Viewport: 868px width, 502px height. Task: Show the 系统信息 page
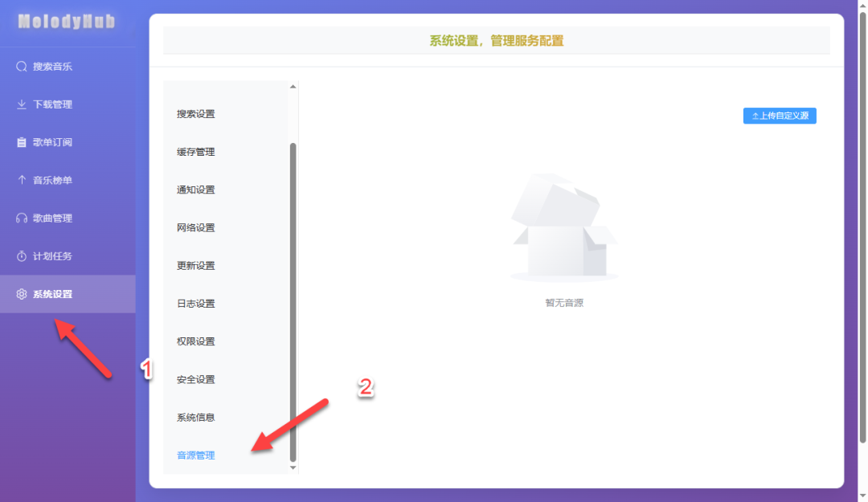(196, 418)
